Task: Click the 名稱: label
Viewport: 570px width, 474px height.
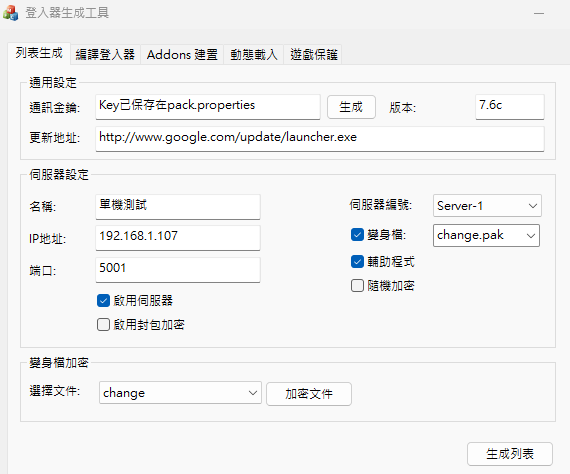Action: (x=43, y=207)
